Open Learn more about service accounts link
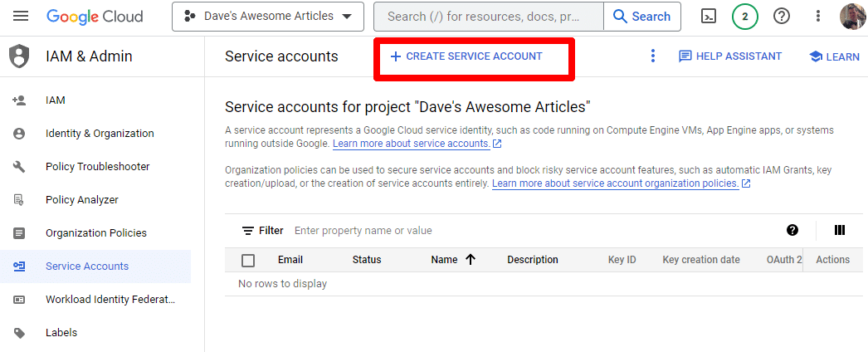This screenshot has height=352, width=868. pyautogui.click(x=411, y=144)
